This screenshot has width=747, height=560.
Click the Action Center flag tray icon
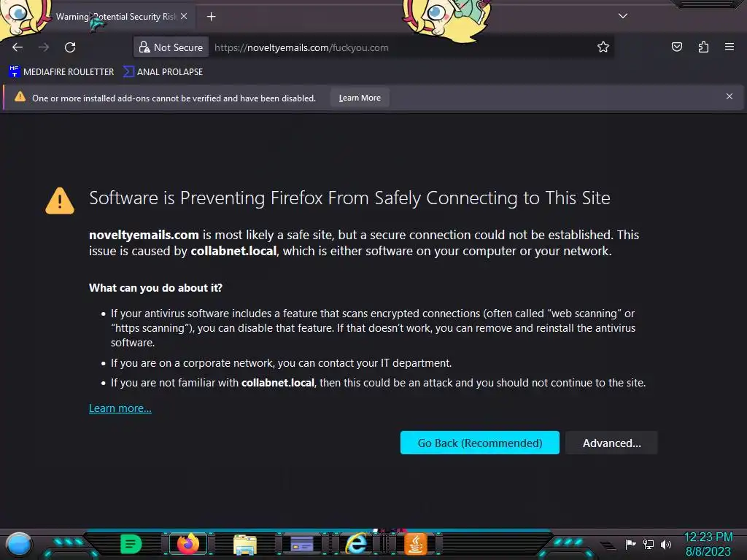coord(630,544)
